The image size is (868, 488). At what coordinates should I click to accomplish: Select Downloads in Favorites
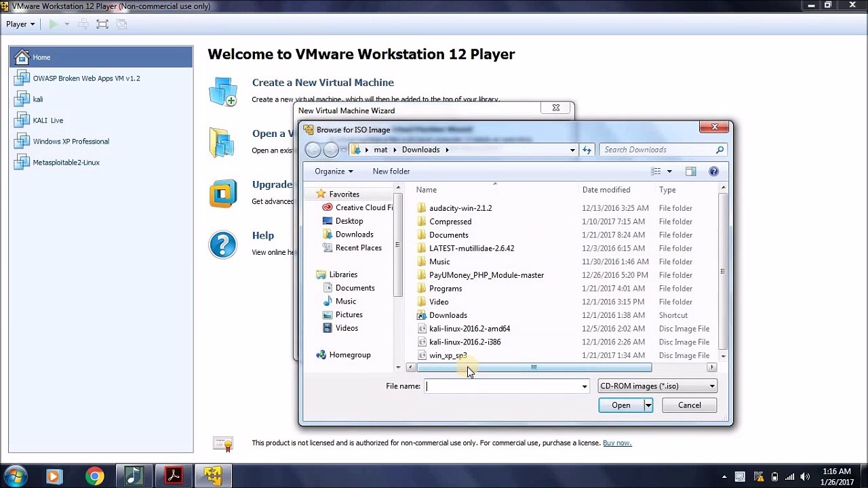[354, 235]
